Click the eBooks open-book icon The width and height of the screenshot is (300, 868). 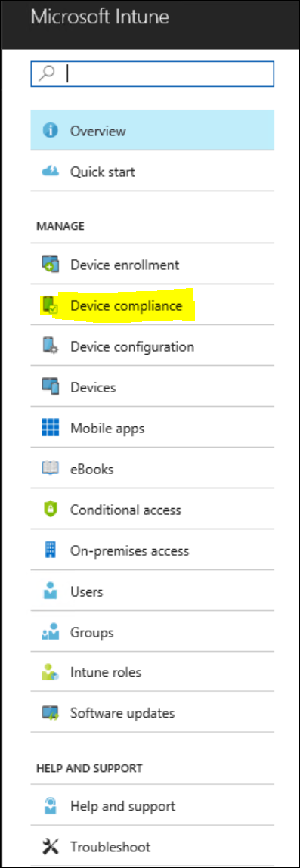[51, 469]
